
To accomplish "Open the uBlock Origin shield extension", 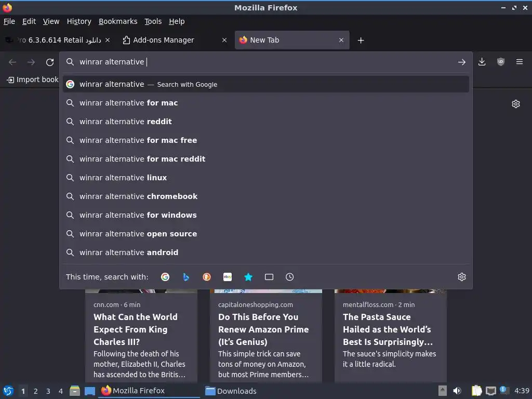I will click(500, 62).
